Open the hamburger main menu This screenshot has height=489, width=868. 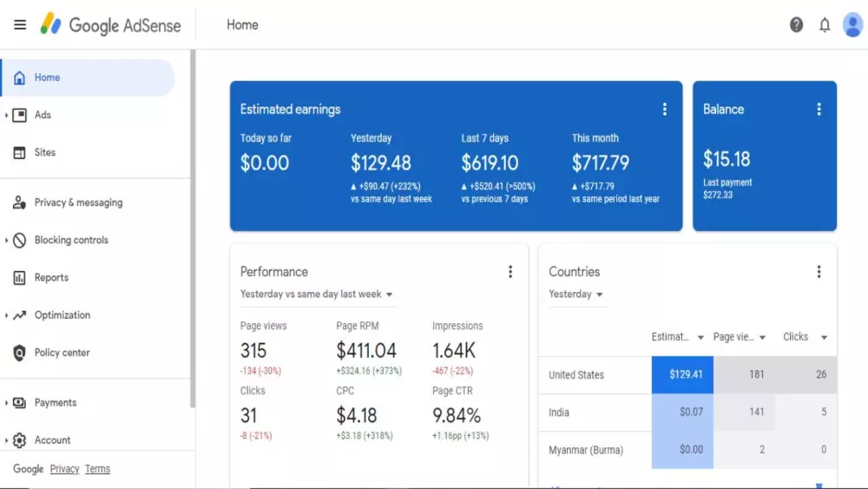[20, 25]
